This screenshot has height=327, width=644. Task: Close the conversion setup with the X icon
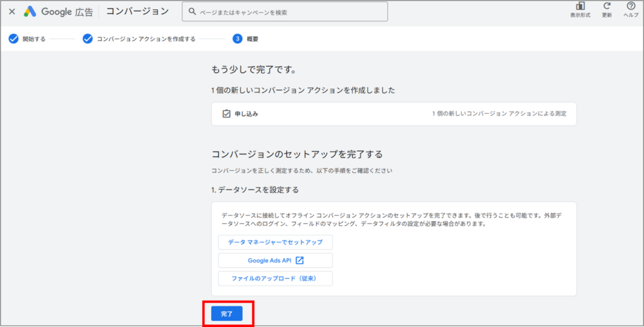12,12
